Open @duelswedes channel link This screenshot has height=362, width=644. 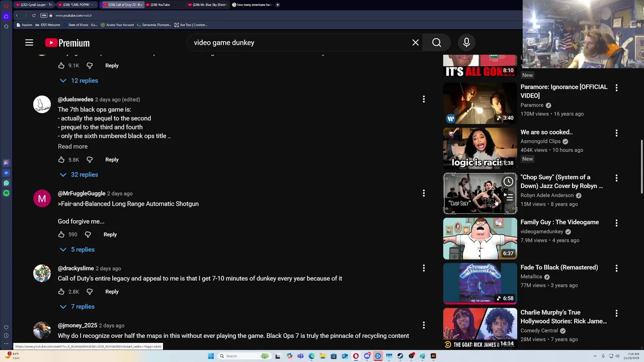(75, 100)
